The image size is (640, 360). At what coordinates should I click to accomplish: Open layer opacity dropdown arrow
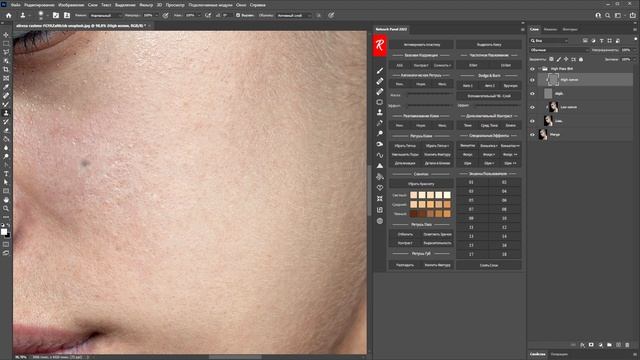(x=634, y=50)
